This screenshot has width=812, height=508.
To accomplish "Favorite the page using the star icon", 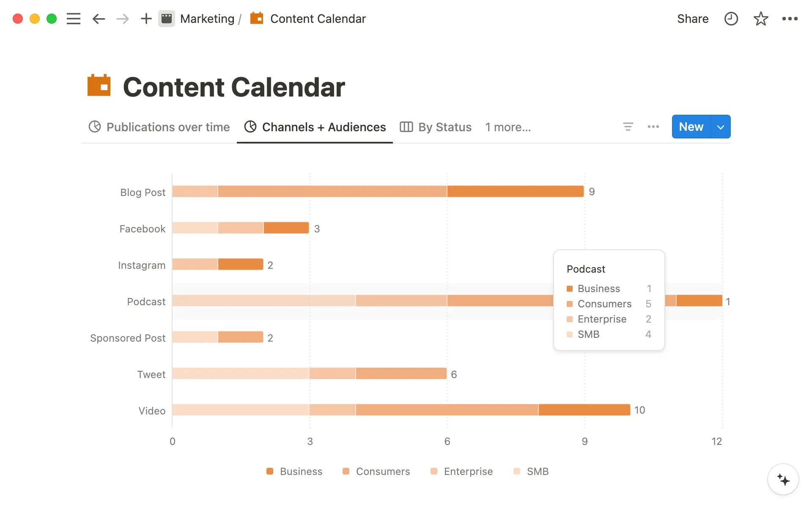I will 761,19.
